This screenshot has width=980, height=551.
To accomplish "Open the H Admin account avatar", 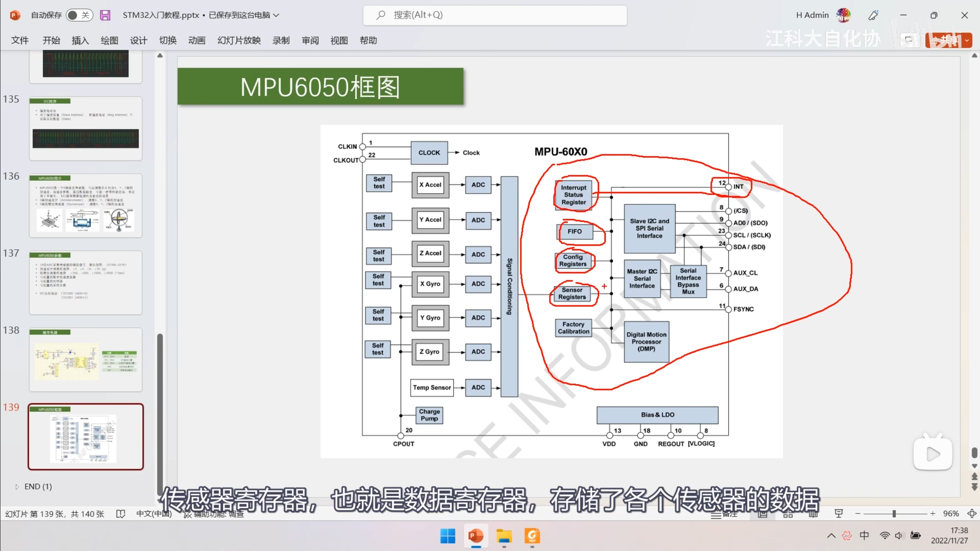I will pyautogui.click(x=843, y=15).
